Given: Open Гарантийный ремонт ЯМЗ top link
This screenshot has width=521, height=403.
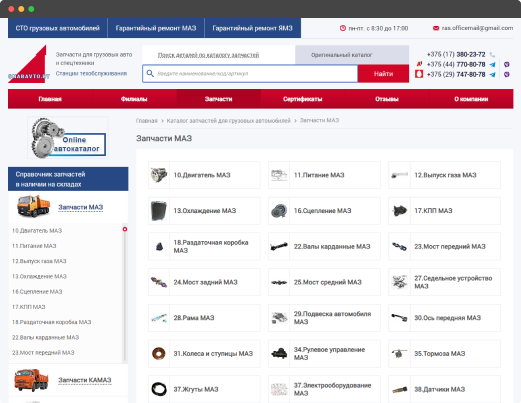Looking at the screenshot, I should (x=252, y=28).
